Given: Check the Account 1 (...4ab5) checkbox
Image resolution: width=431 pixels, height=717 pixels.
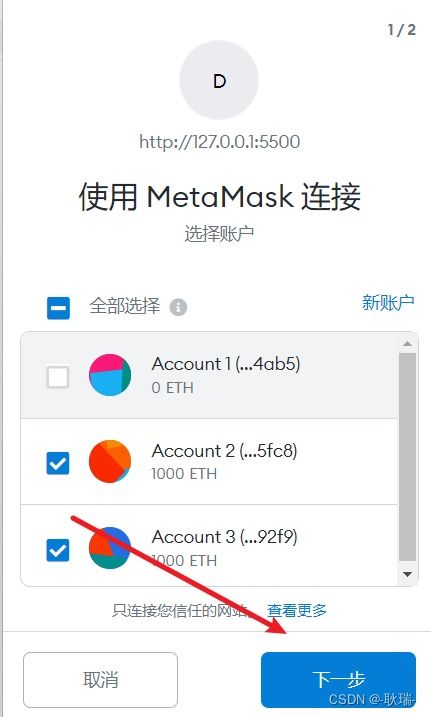Looking at the screenshot, I should 58,377.
